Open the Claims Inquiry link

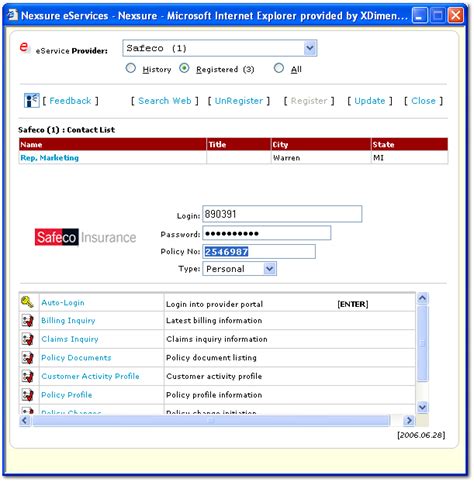[70, 339]
